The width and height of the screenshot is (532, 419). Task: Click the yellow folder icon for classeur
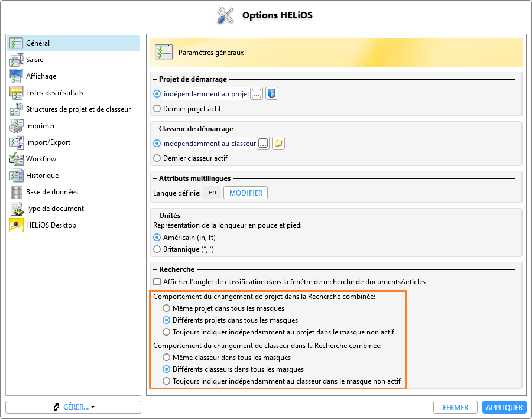click(x=278, y=143)
